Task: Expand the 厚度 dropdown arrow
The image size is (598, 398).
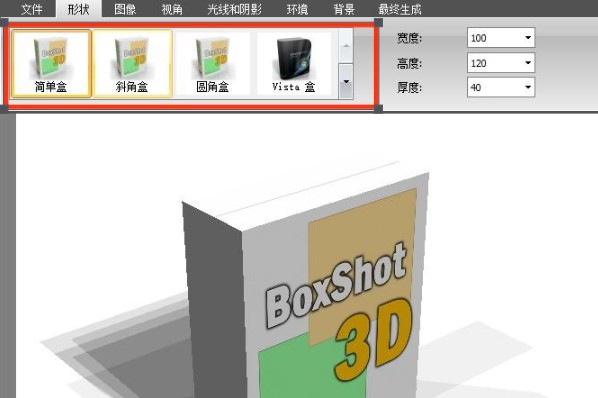Action: (528, 87)
